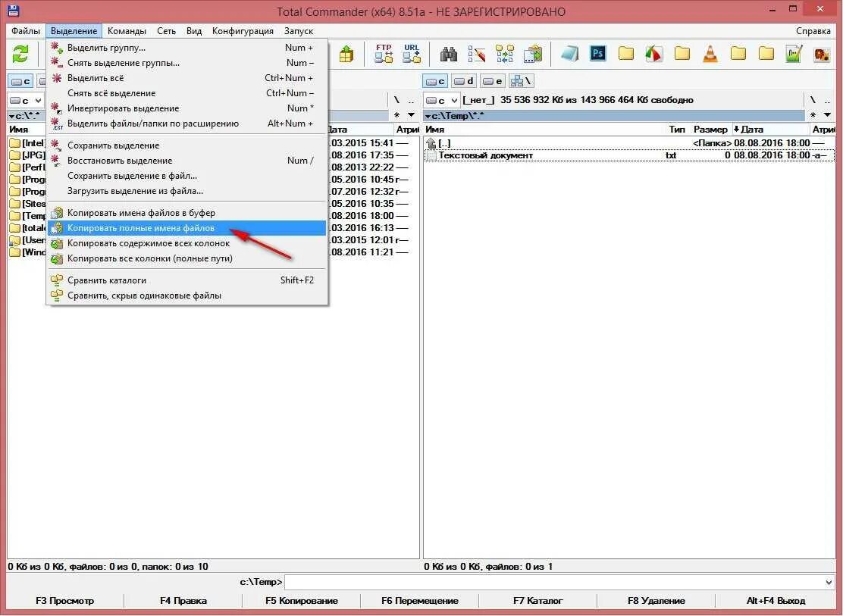This screenshot has width=843, height=616.
Task: Click the pack files box icon
Action: (x=346, y=54)
